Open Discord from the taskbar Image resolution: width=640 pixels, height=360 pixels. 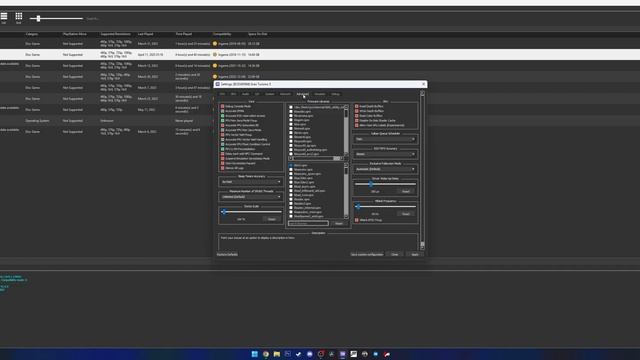coord(309,354)
